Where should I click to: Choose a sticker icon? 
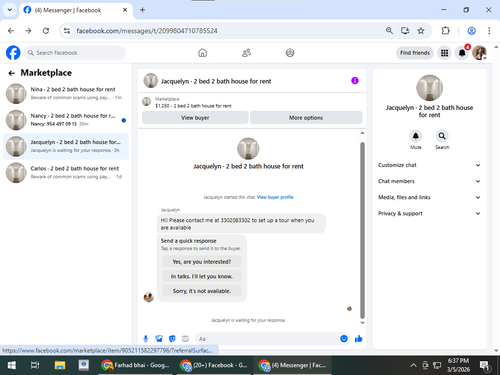coord(172,339)
